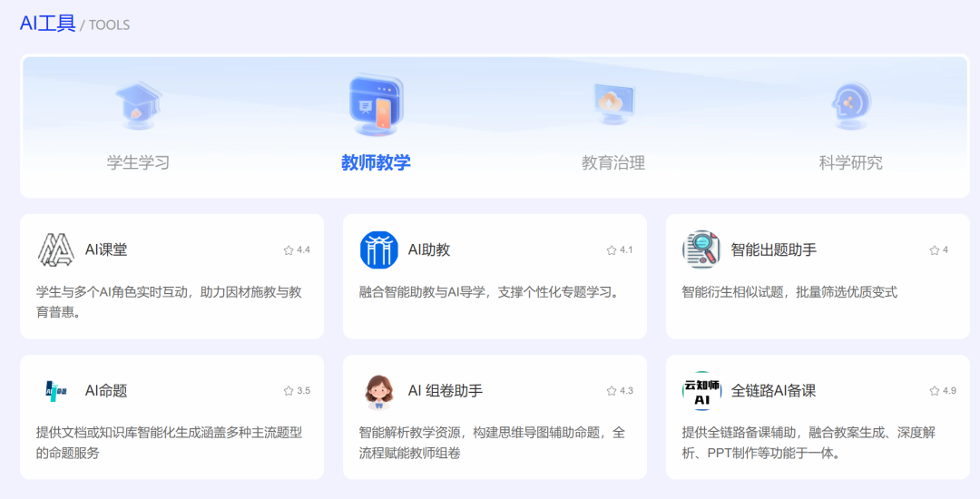Click the 智能出题助手 magnifier icon
The width and height of the screenshot is (980, 499).
[x=701, y=249]
